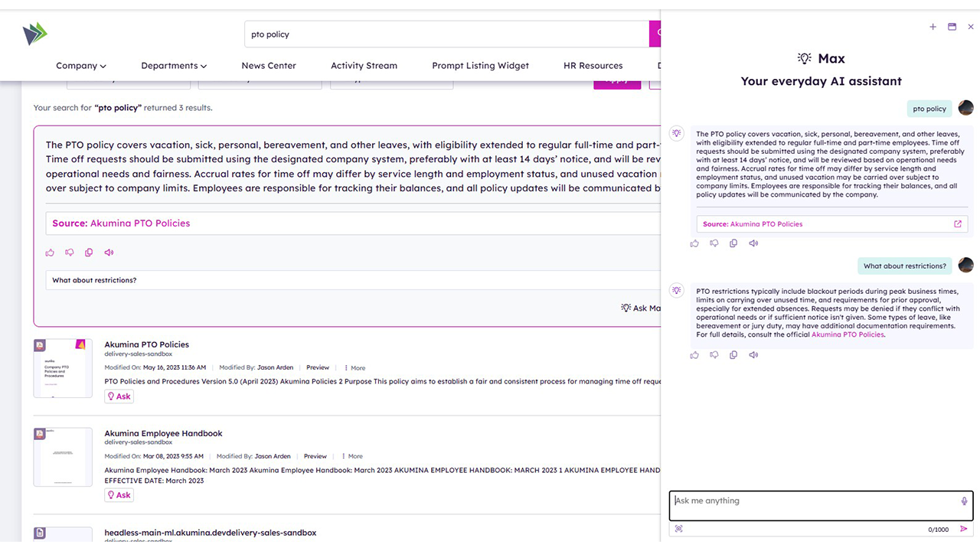
Task: Preview the Akumina PTO Policies document
Action: point(318,368)
